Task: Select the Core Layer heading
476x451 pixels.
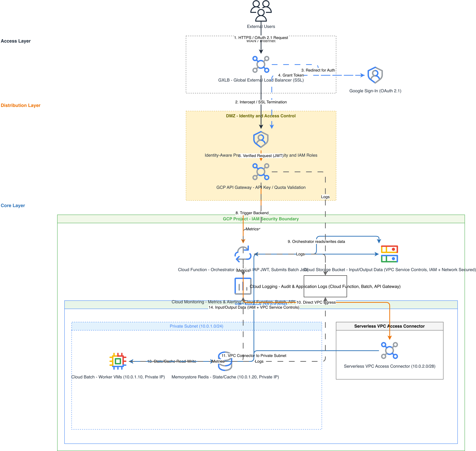Action: pos(13,205)
